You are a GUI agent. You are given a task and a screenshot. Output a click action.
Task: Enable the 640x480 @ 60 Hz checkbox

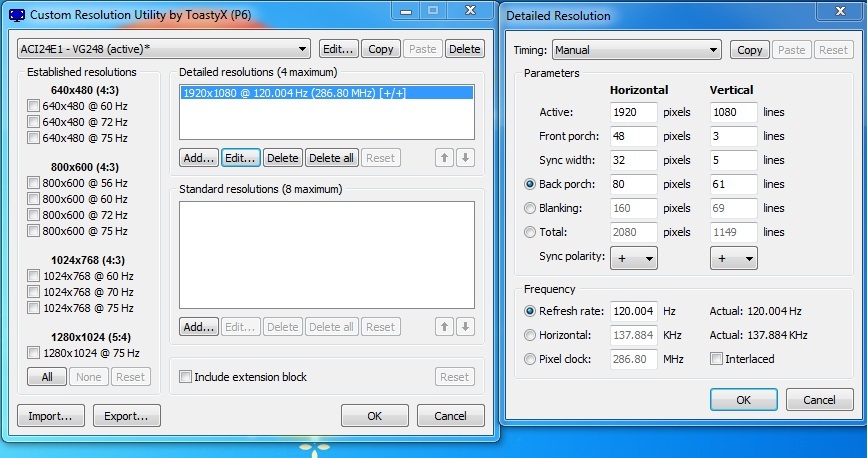pos(33,106)
